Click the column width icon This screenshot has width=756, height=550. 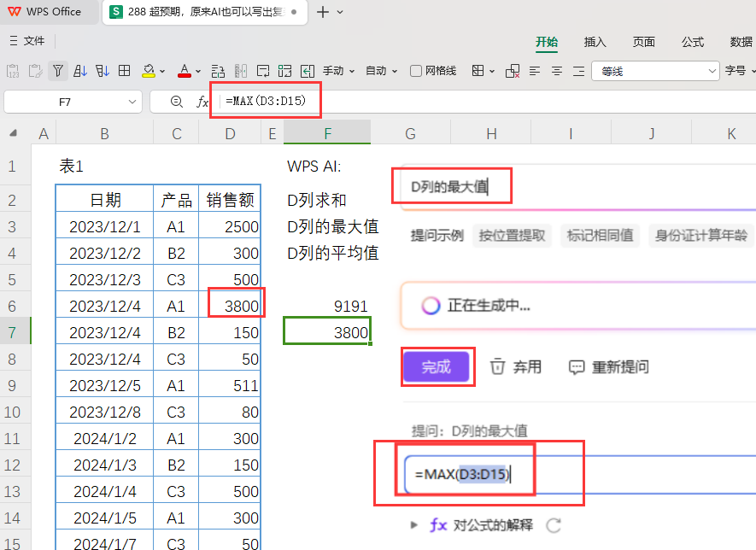tap(241, 72)
